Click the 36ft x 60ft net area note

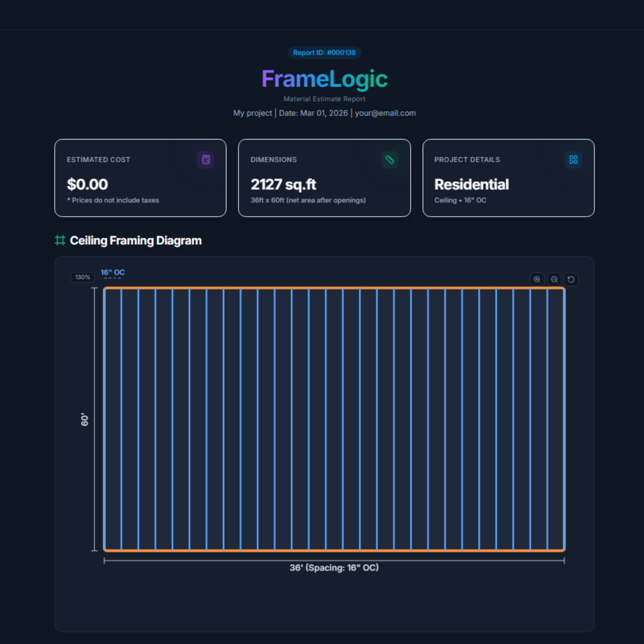point(308,200)
